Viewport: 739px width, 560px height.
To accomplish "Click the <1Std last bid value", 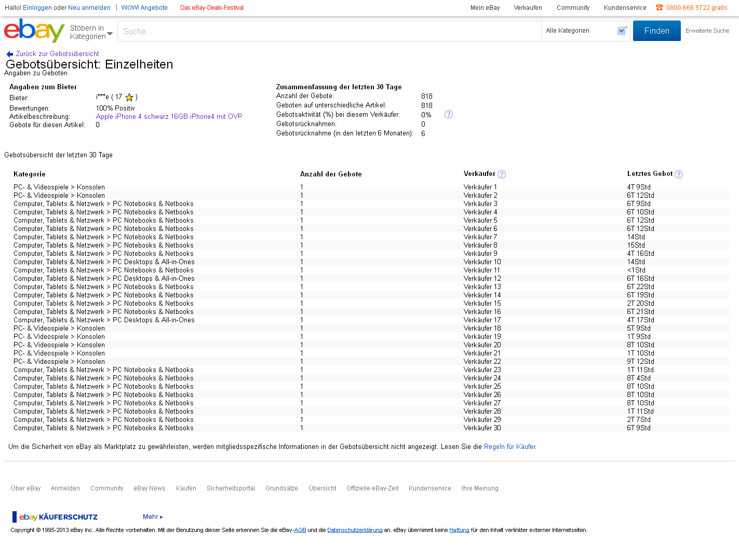I will (636, 270).
